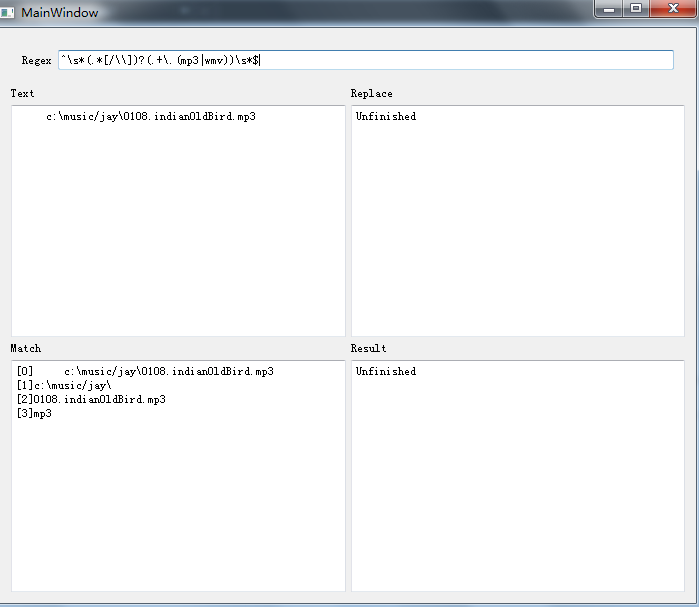699x607 pixels.
Task: Select match line [2] 0108.indianOldBird.mp3
Action: pos(91,399)
